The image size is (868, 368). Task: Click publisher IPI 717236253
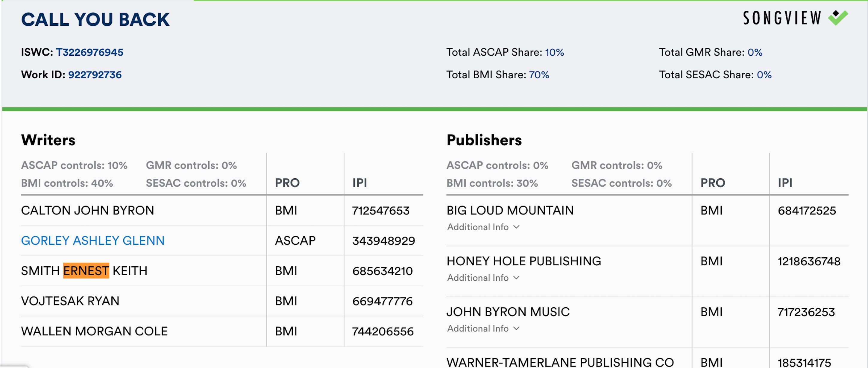coord(806,312)
